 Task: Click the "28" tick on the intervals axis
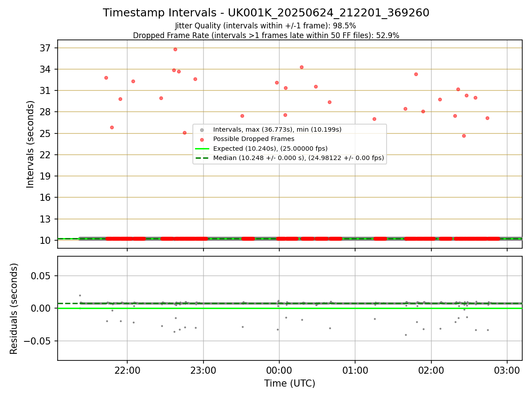point(46,112)
